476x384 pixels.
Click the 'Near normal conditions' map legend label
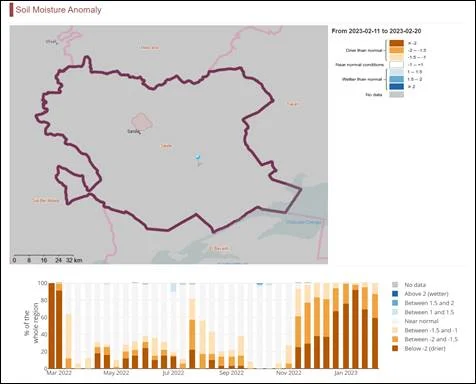coord(360,65)
